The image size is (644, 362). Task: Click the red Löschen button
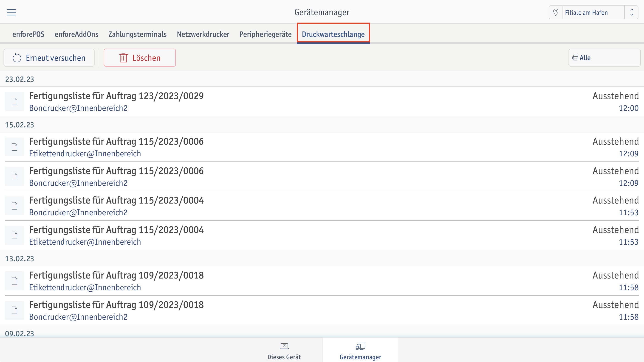click(x=140, y=57)
